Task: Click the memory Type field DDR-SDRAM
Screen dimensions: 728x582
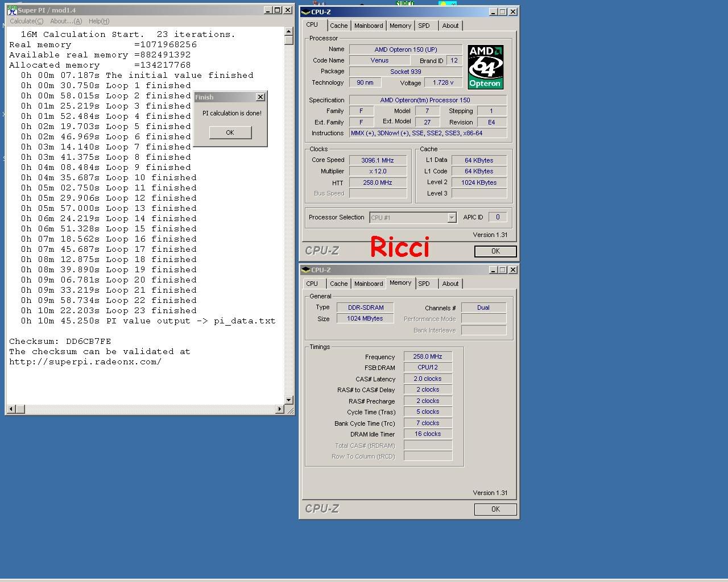Action: (365, 307)
